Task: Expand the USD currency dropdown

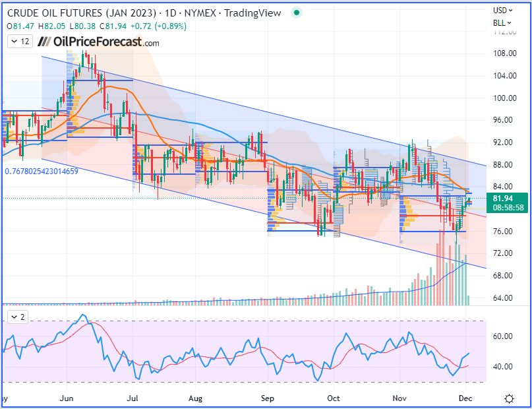Action: (503, 11)
